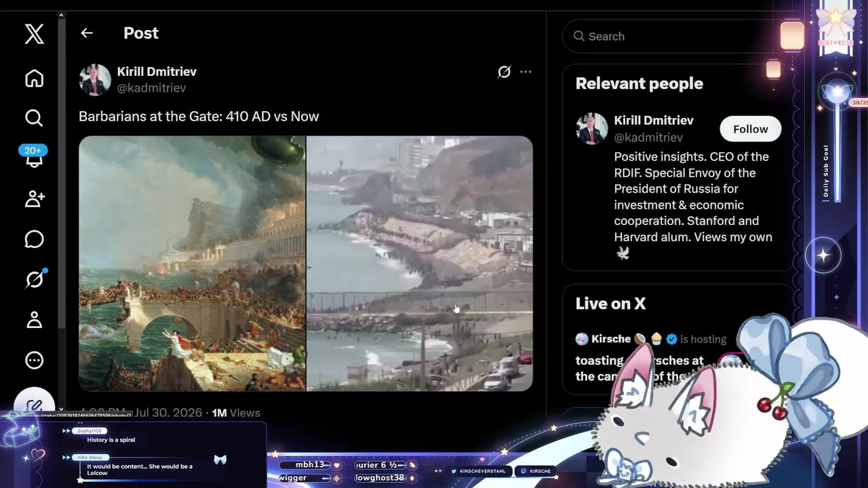Screen dimensions: 868x488
Task: Click @kadmitriev handle in Relevant people
Action: coord(648,138)
